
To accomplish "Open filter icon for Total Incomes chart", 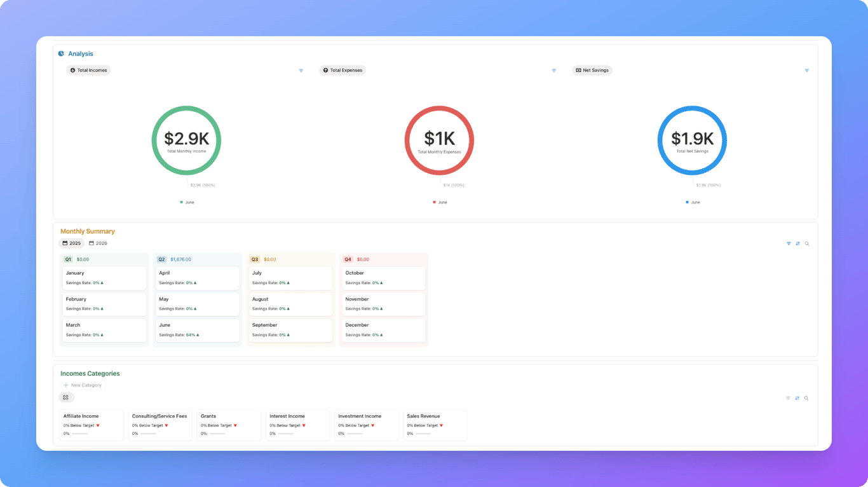I will 301,71.
